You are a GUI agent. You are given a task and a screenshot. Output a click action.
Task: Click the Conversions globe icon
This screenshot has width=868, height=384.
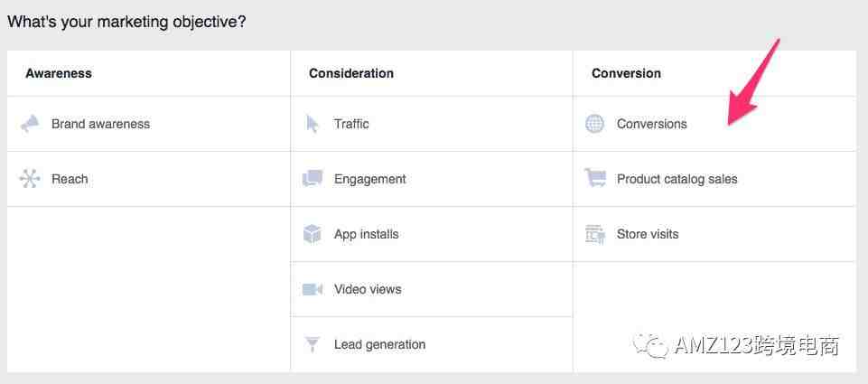point(595,124)
